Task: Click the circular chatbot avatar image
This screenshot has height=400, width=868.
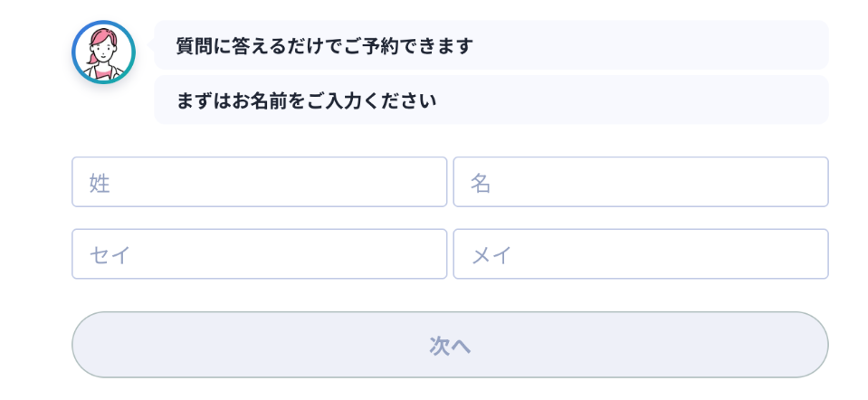Action: [x=103, y=52]
